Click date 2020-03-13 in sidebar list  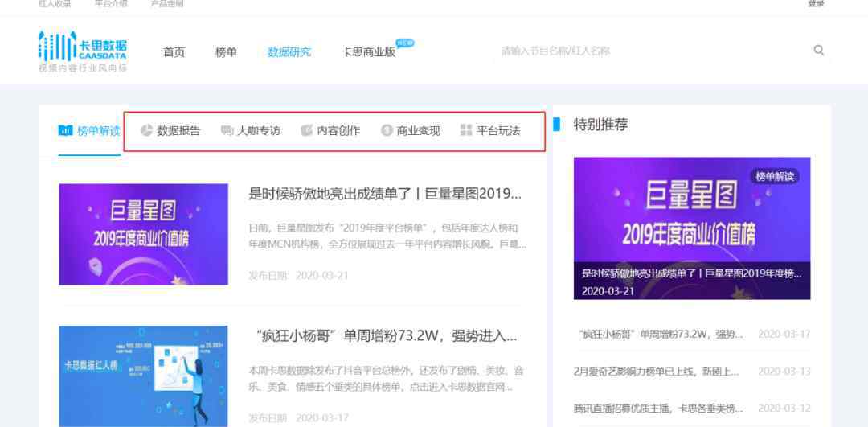(x=784, y=371)
